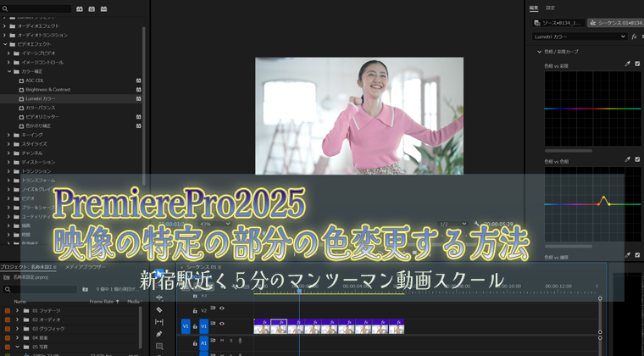
Task: Uncheck the 色相 vs 輝度 curve checkbox
Action: pos(637,255)
